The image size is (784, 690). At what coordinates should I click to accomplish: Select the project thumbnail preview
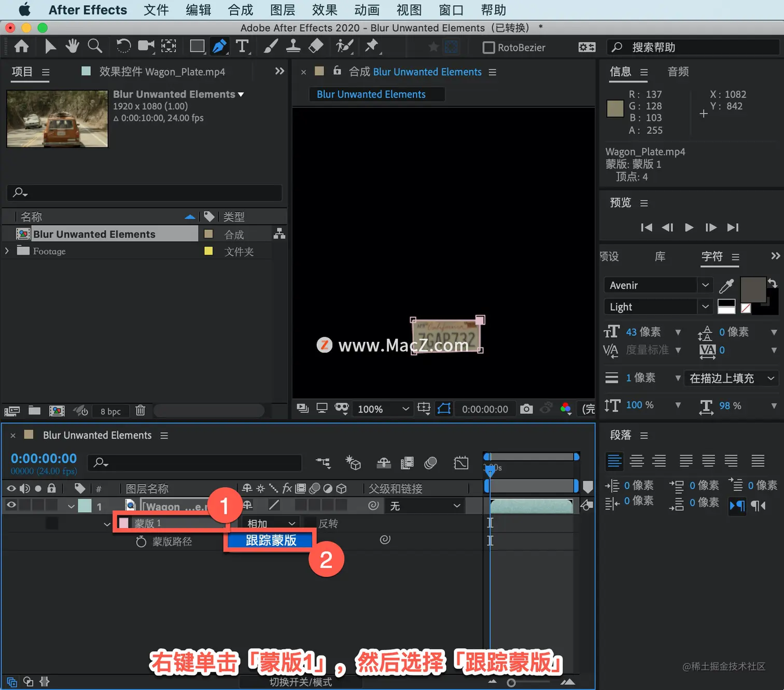pos(57,119)
